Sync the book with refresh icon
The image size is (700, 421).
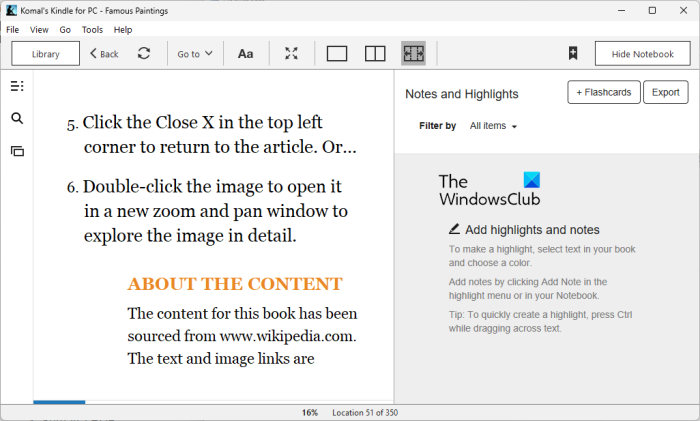pos(144,54)
